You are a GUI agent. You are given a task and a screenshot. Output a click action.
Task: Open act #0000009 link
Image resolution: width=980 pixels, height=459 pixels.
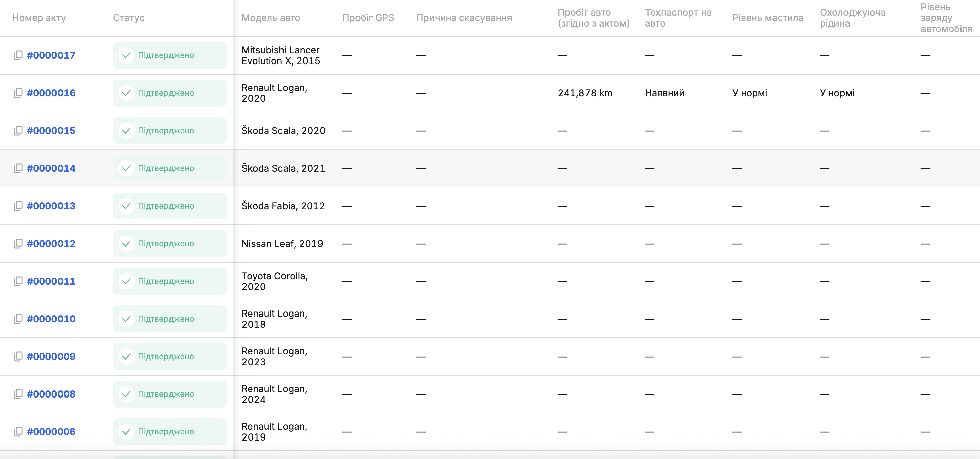[x=51, y=357]
